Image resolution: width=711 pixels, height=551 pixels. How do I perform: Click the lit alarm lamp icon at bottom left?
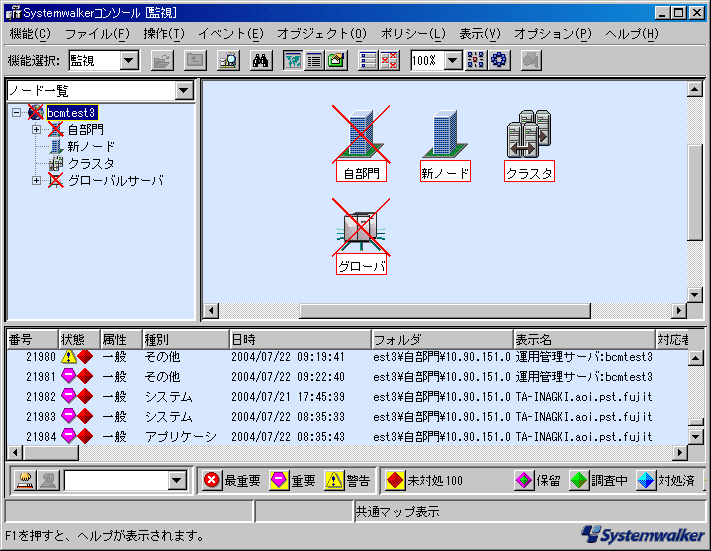click(25, 480)
